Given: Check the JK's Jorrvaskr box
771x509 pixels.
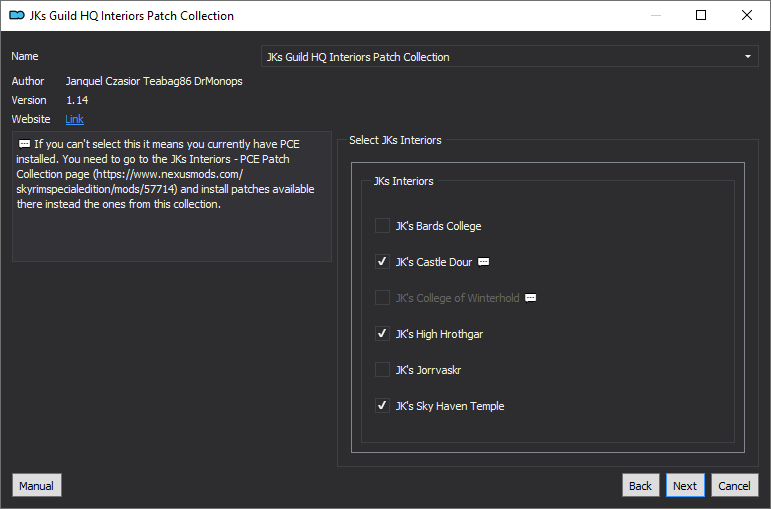Looking at the screenshot, I should [382, 370].
